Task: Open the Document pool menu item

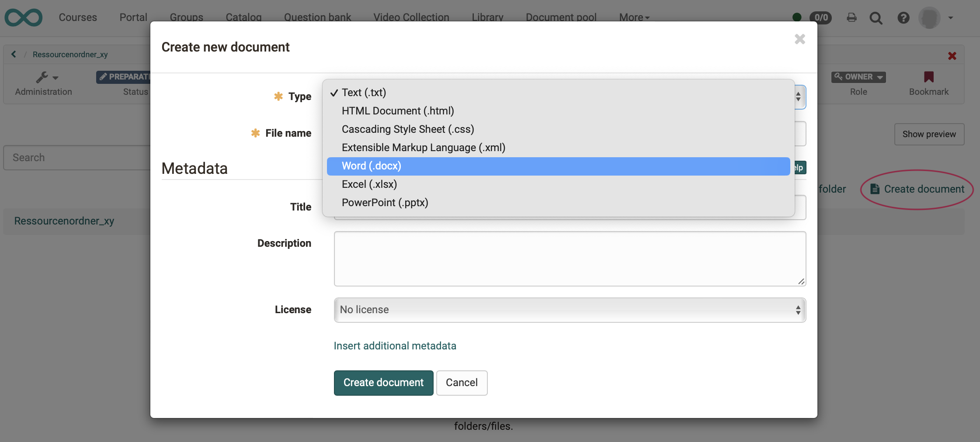Action: click(561, 17)
